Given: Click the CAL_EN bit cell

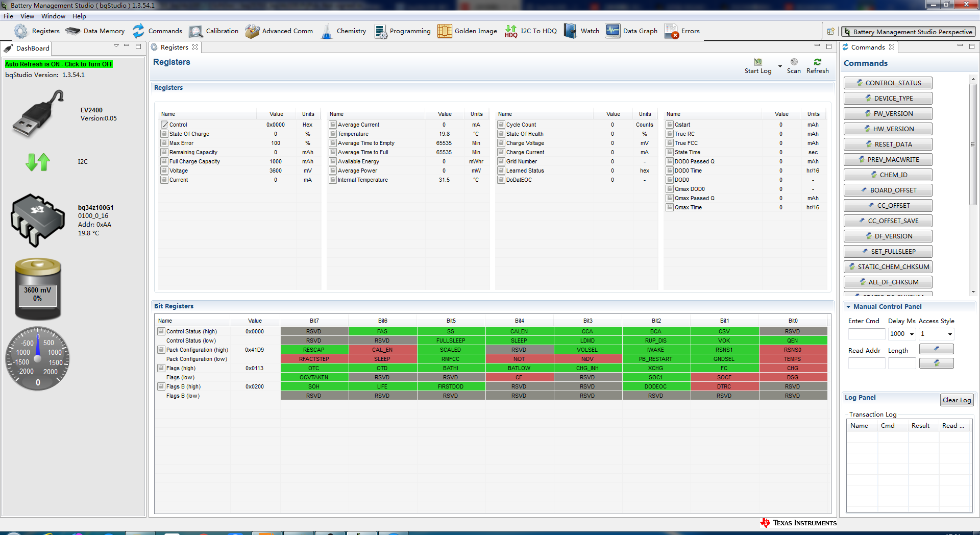Looking at the screenshot, I should tap(382, 350).
